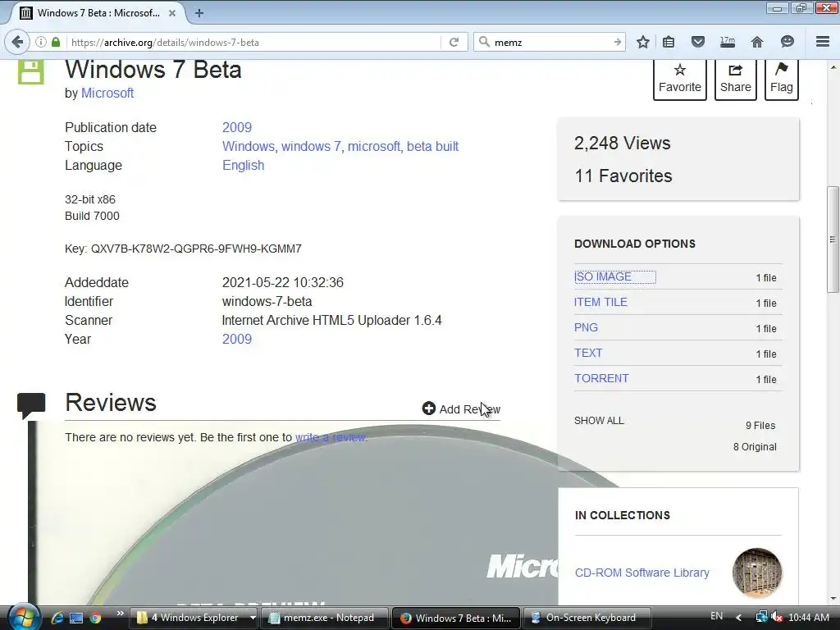840x630 pixels.
Task: Click Firefox Windows 7 Beta taskbar button
Action: click(455, 618)
